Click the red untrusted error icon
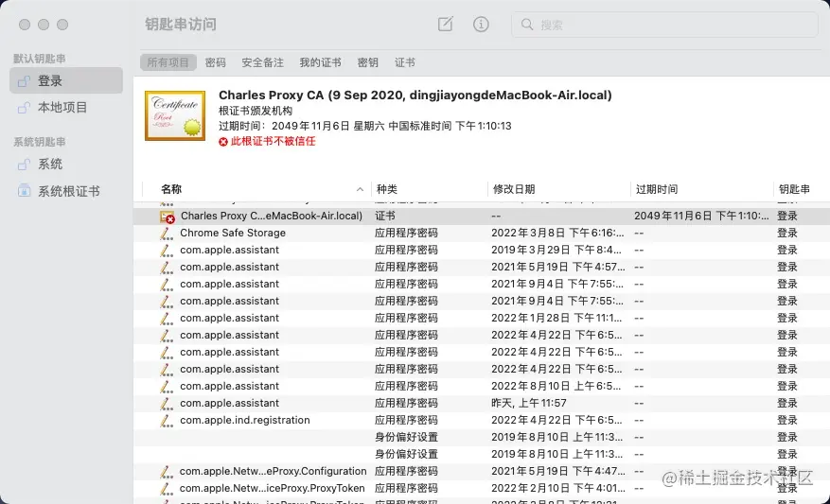The image size is (830, 504). point(223,141)
